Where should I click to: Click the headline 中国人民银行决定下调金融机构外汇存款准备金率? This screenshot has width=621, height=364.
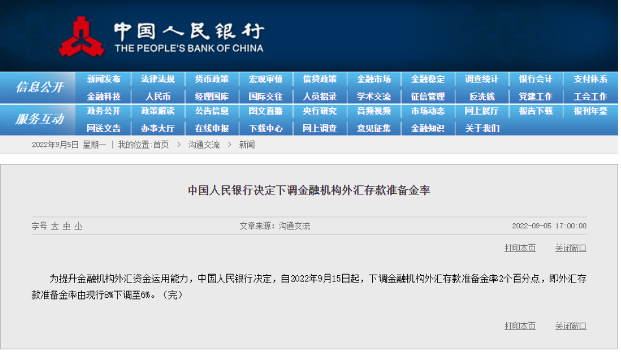pos(309,190)
